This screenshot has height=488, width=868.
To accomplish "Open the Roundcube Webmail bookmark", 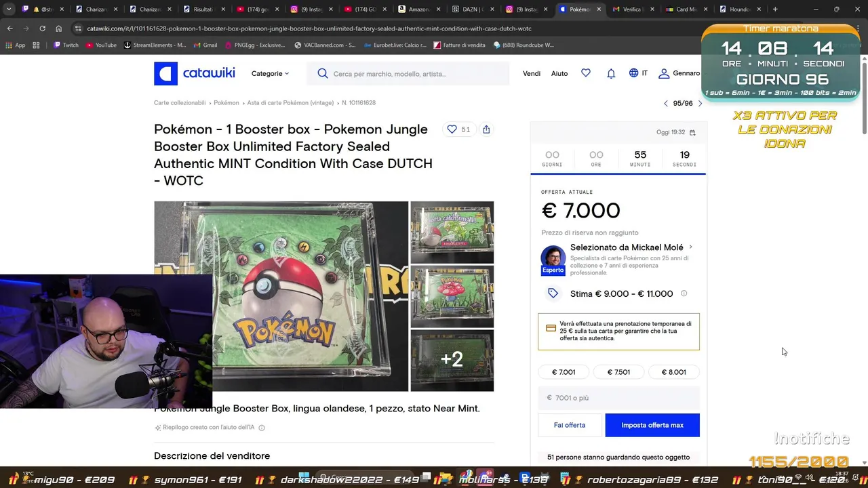I will pos(524,45).
